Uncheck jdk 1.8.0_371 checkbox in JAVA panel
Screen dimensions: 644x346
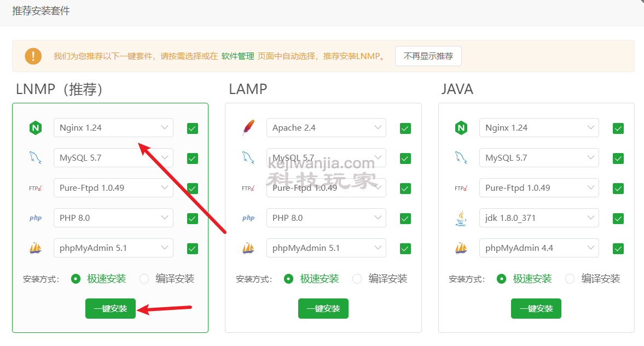[x=618, y=218]
